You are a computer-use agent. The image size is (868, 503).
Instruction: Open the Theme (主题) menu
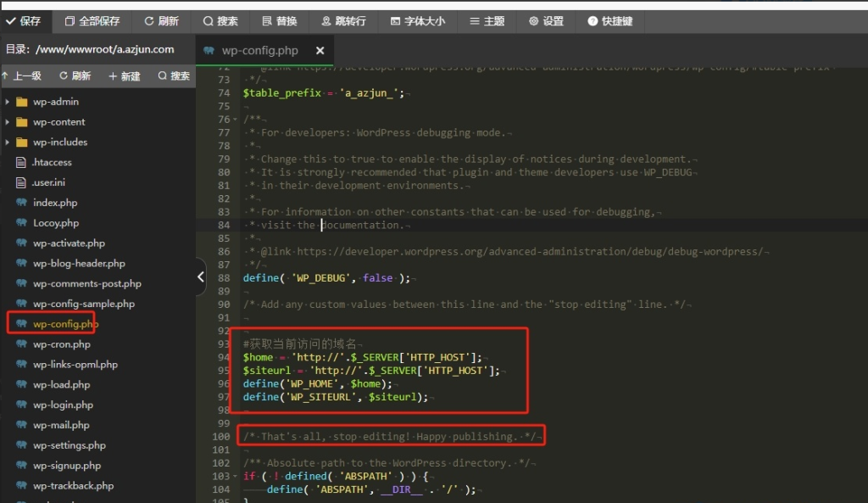(x=487, y=21)
